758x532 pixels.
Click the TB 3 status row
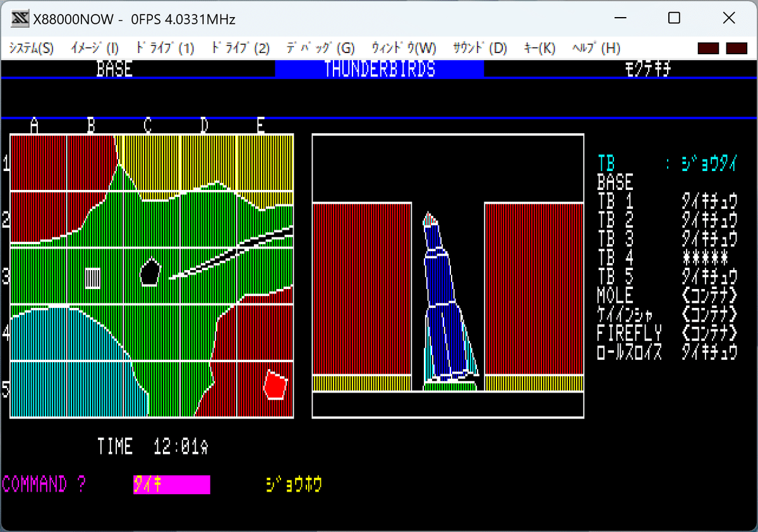point(667,239)
